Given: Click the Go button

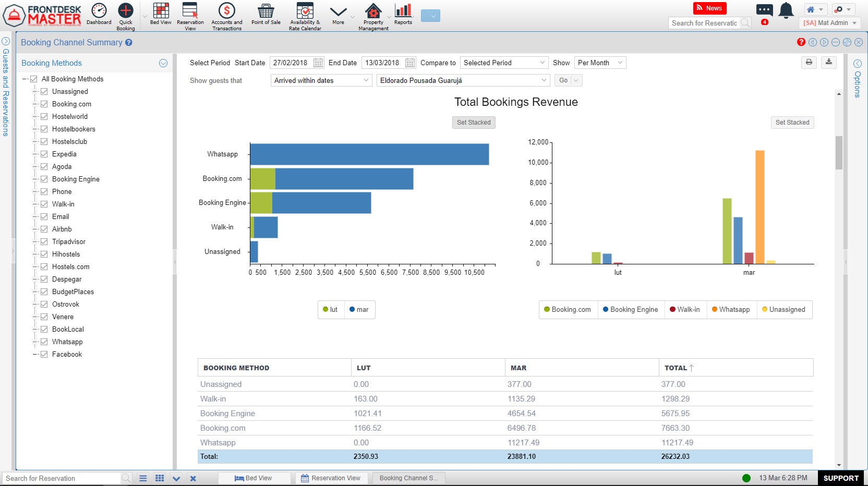Looking at the screenshot, I should (563, 80).
